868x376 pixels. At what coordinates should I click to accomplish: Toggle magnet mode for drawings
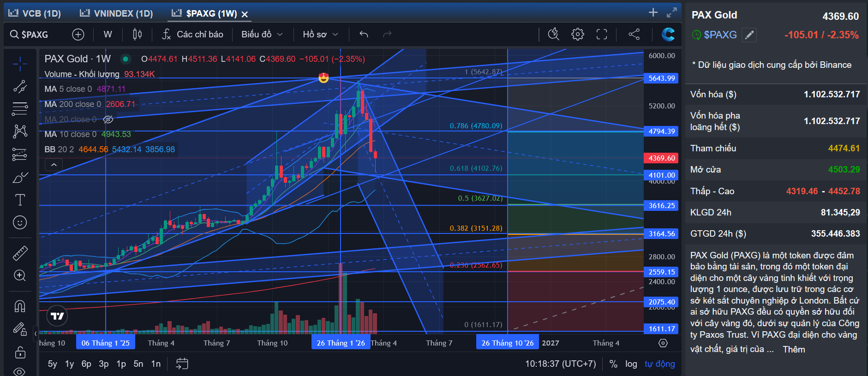pos(20,306)
